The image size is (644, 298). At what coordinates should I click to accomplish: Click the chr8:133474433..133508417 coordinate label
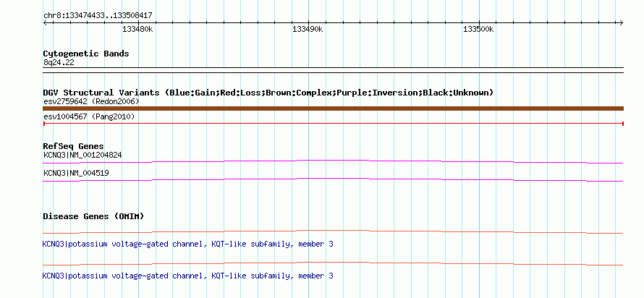[98, 16]
